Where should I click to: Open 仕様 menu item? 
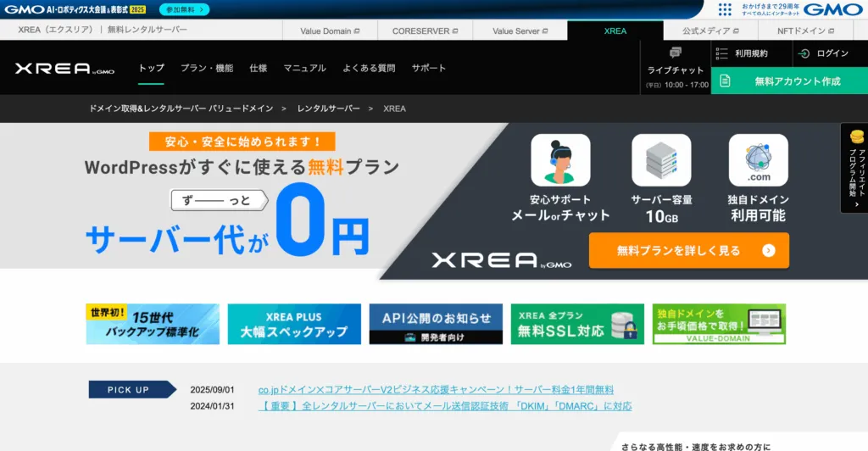(259, 68)
